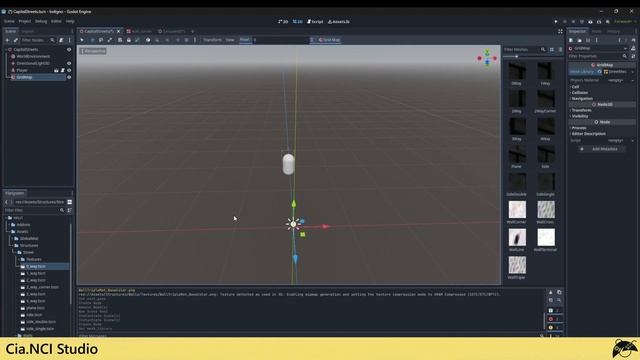Screen dimensions: 640x360
Task: Toggle error messages filter in output
Action: click(555, 319)
